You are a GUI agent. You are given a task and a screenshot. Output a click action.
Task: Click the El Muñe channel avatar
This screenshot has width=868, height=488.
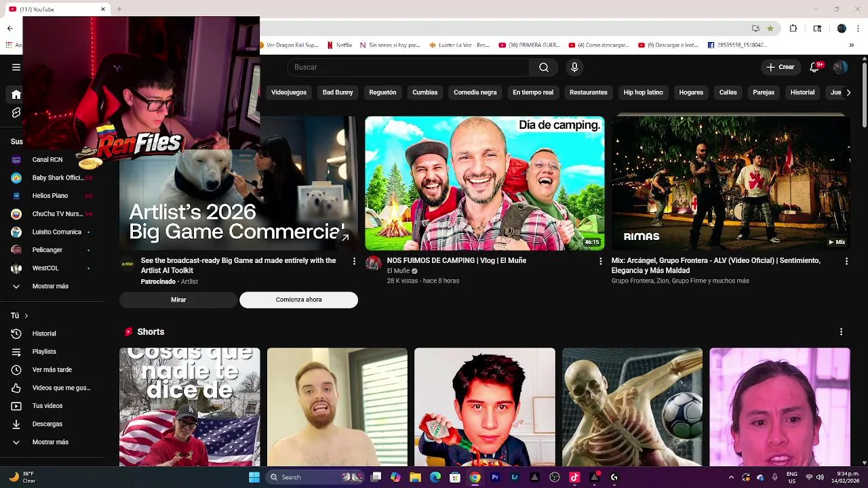tap(374, 264)
